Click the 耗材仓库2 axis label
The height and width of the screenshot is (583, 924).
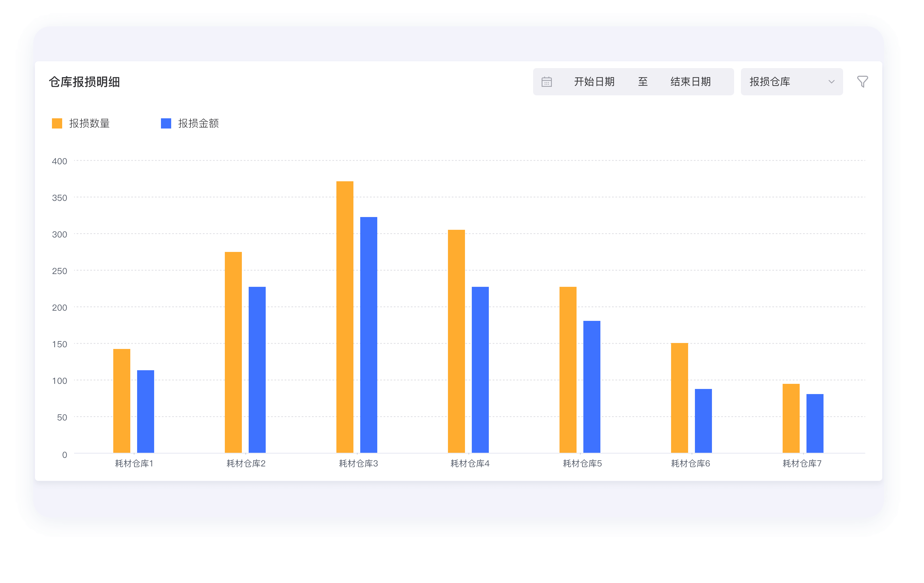point(246,463)
